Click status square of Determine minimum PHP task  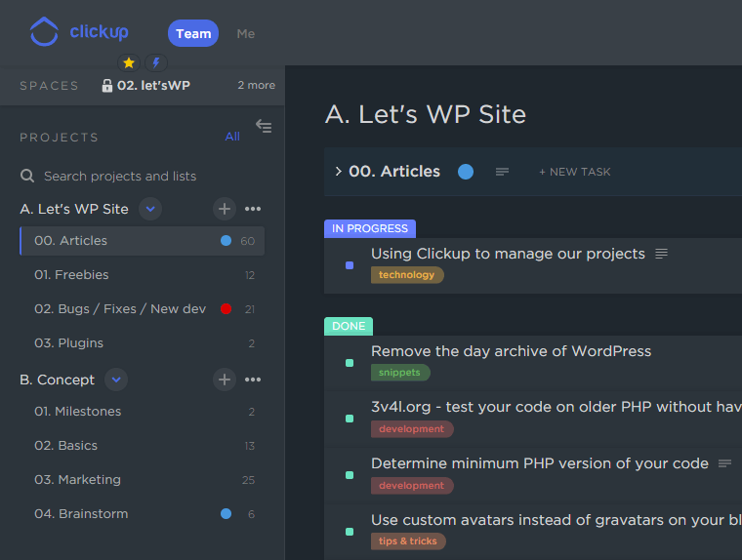350,475
